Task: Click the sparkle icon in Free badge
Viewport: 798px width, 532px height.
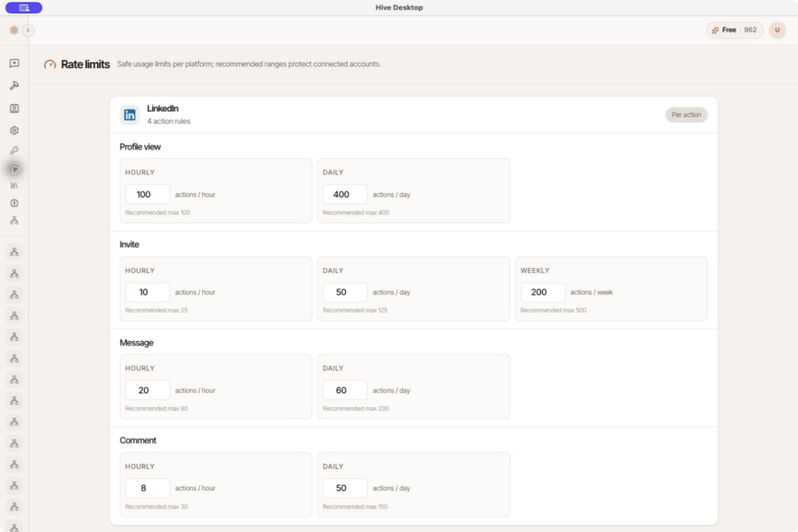Action: [x=715, y=30]
